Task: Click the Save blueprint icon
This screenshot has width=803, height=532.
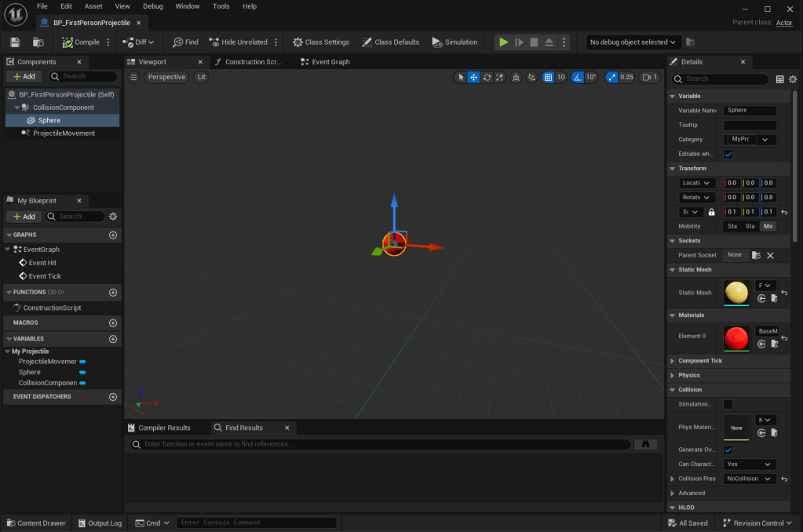Action: coord(14,42)
